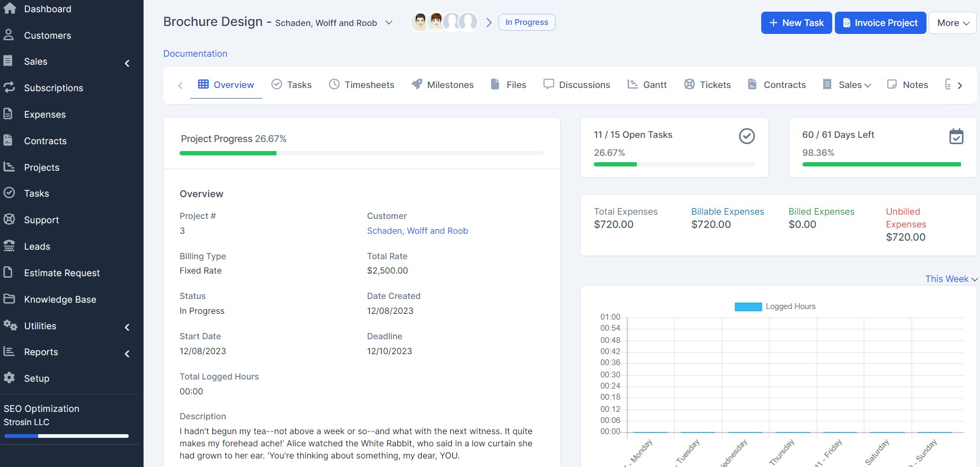
Task: Click the SEO Optimization progress bar
Action: pyautogui.click(x=67, y=436)
